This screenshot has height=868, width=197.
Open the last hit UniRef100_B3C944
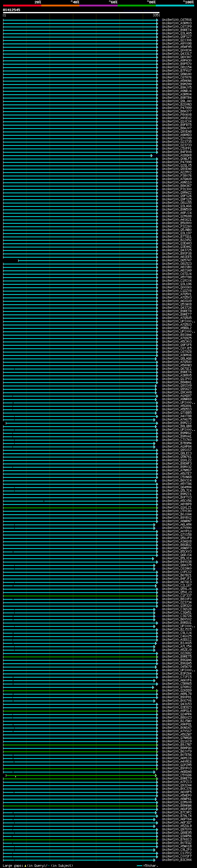(177, 860)
